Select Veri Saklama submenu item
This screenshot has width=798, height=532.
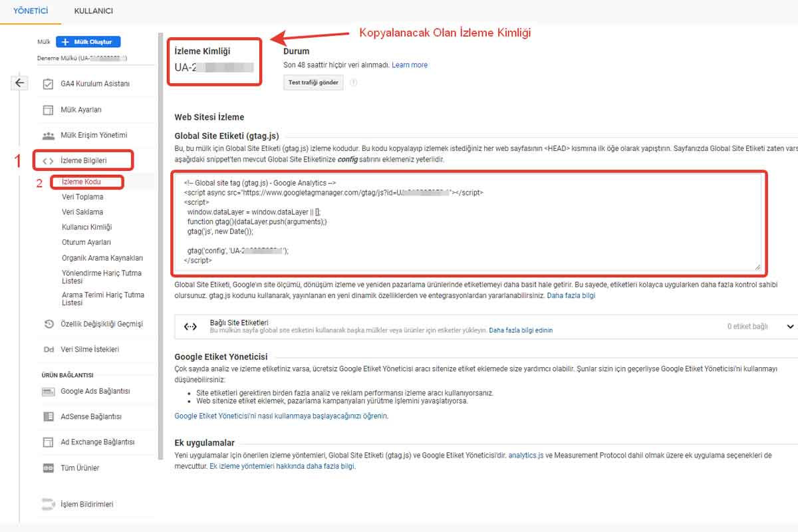[82, 212]
